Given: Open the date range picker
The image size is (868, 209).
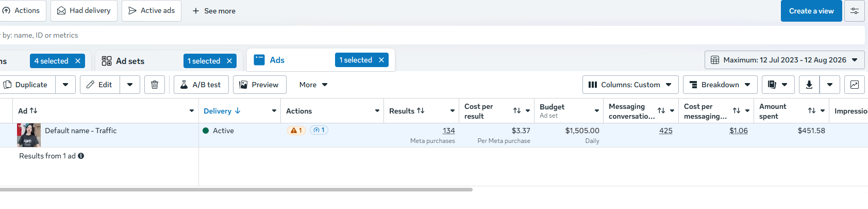Looking at the screenshot, I should (x=784, y=60).
